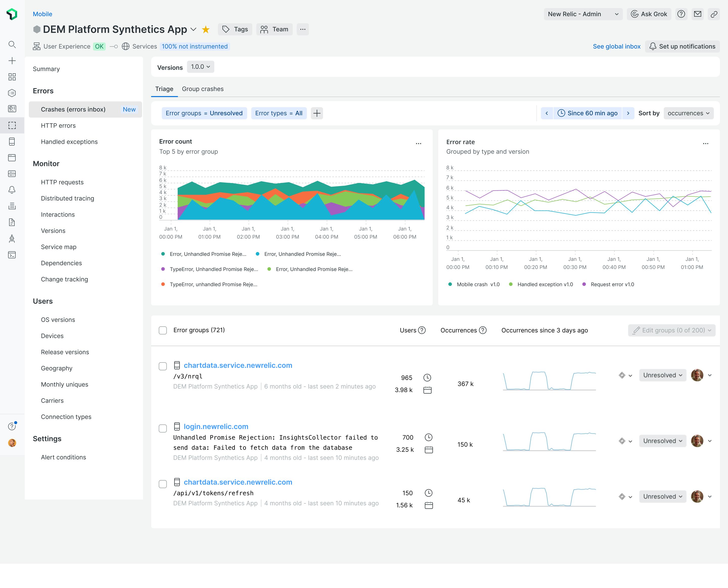Select Crashes (errors inbox) menu item
The image size is (728, 588).
85,109
